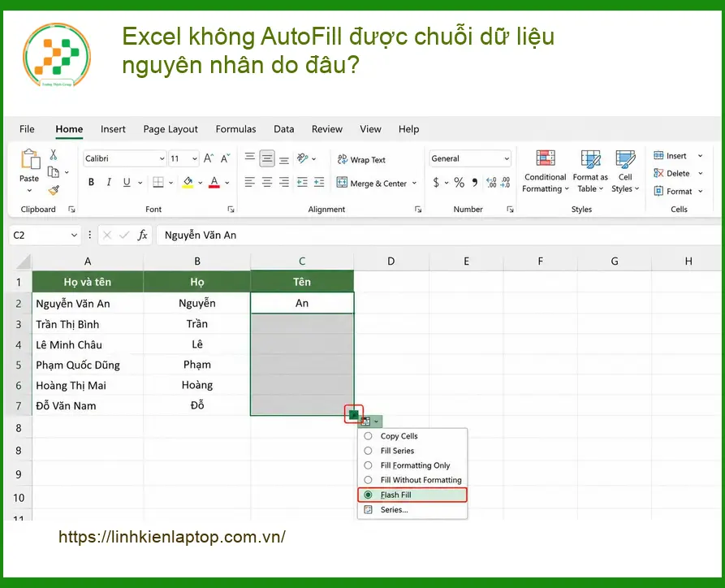Open Alignment dialog launcher
This screenshot has height=588, width=725.
[x=418, y=210]
